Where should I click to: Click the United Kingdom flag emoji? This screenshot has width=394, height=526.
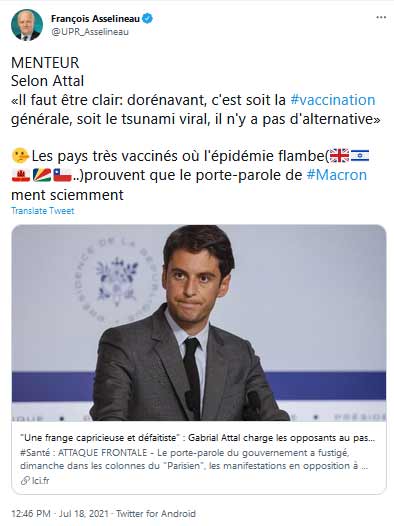339,156
